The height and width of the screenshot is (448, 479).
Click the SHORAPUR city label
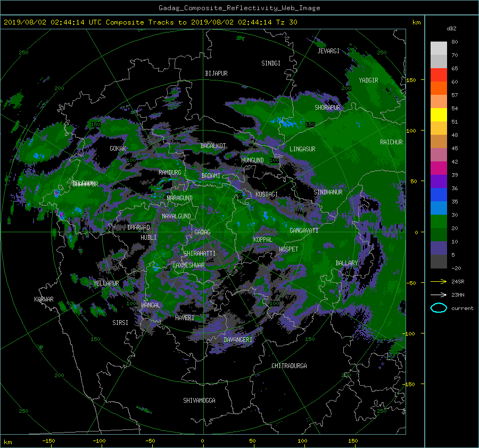click(327, 108)
